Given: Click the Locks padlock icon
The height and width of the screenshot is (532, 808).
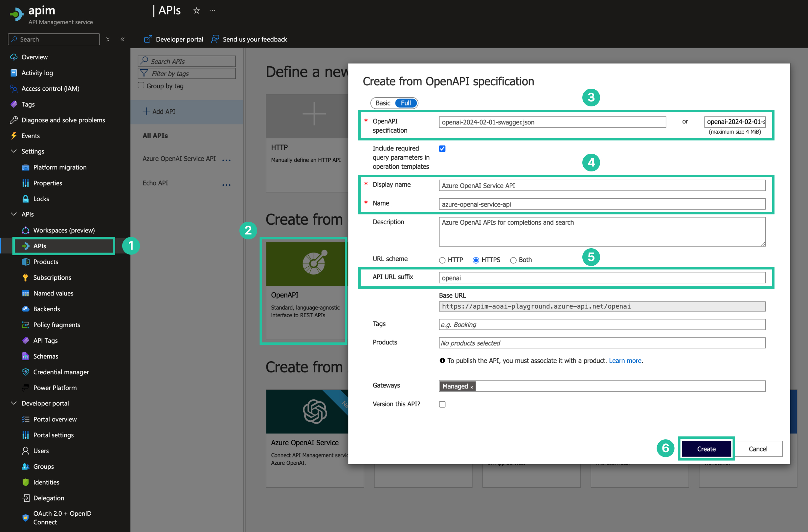Looking at the screenshot, I should 26,199.
